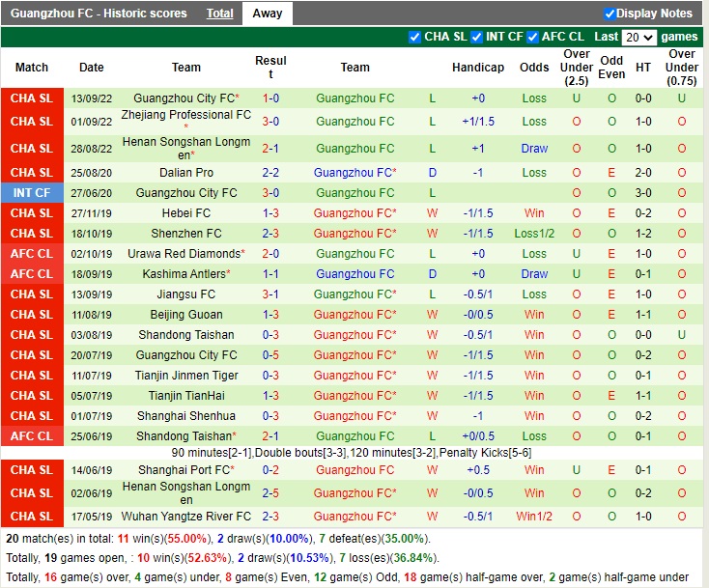Switch to the Total tab
709x588 pixels.
click(x=219, y=14)
